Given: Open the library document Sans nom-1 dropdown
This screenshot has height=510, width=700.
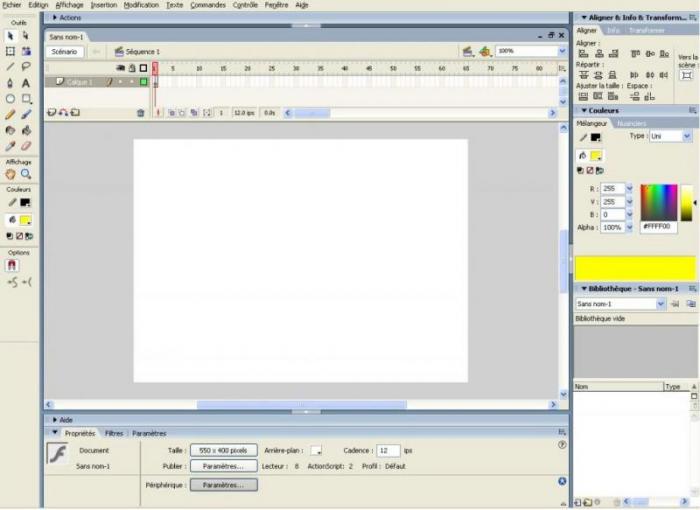Looking at the screenshot, I should tap(661, 304).
